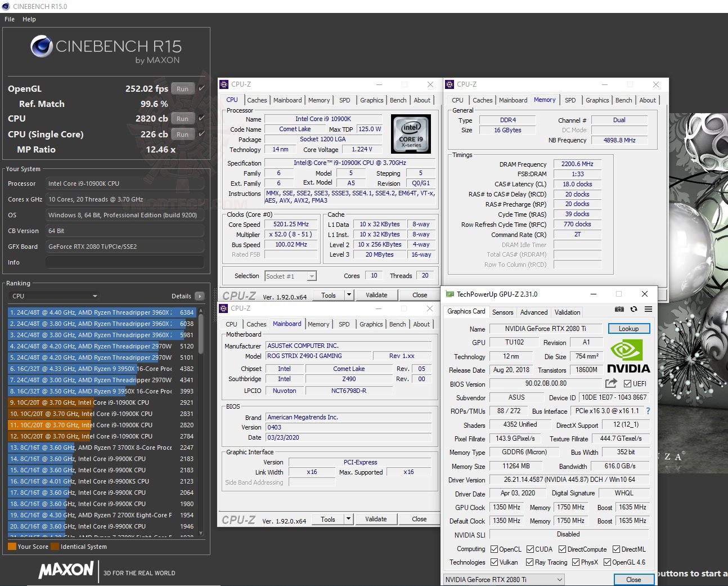Select ranking row 1 Threadripper scoring 6384
Screen dimensions: 728x586
point(102,312)
